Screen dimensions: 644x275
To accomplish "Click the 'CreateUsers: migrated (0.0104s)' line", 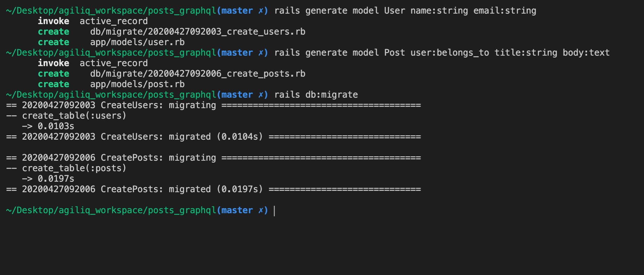I will pos(182,137).
